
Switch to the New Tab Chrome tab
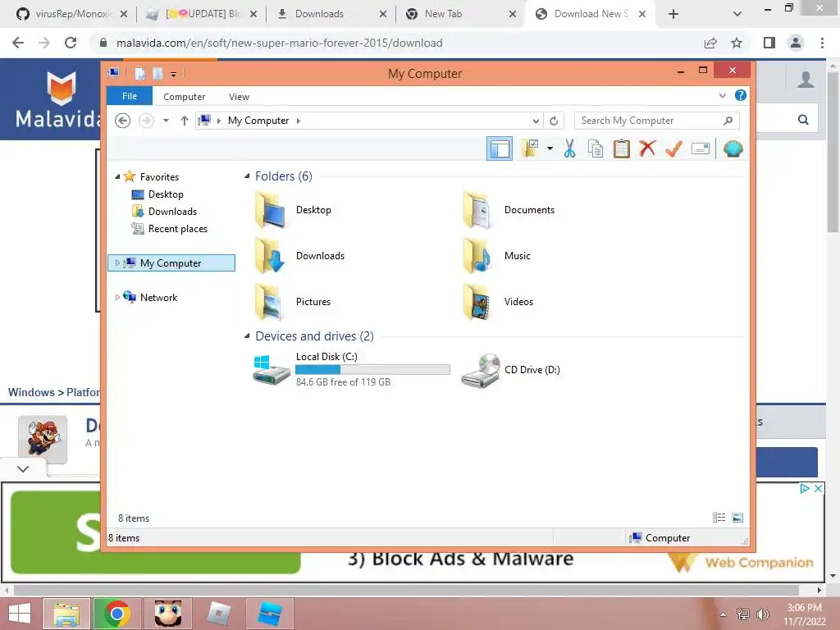[461, 14]
